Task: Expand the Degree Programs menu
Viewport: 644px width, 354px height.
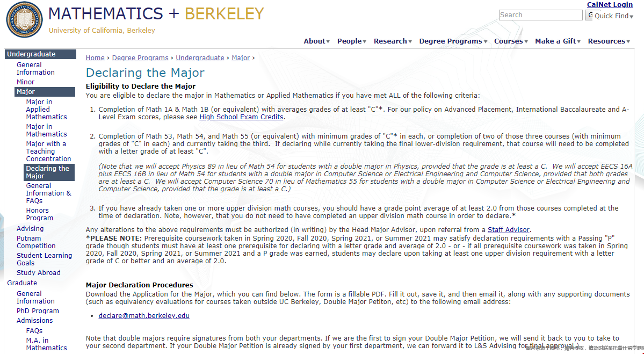Action: [453, 41]
